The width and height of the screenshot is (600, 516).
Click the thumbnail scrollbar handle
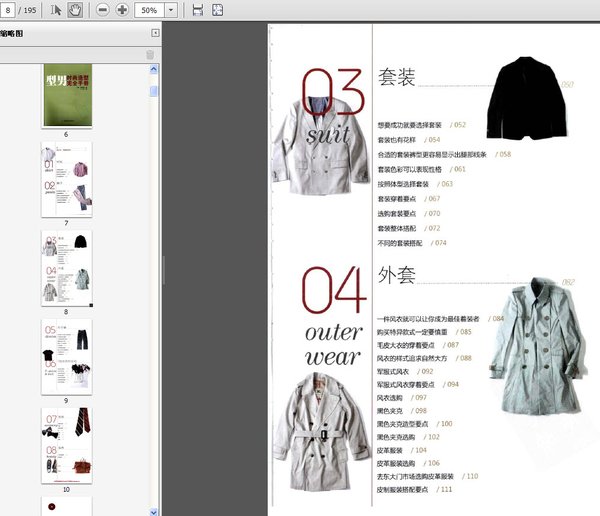(154, 91)
